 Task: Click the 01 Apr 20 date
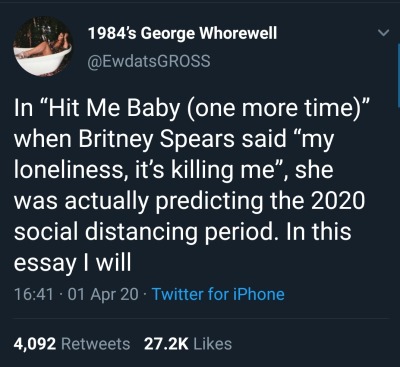coord(103,295)
